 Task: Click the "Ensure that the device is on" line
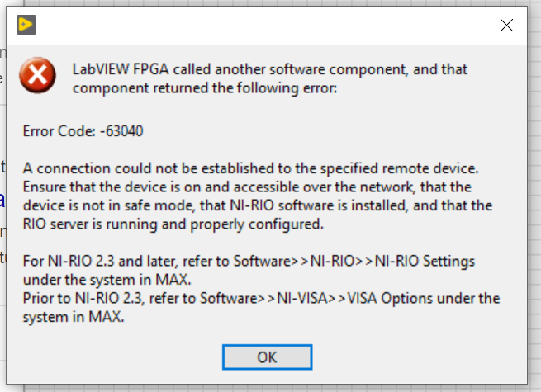pos(247,187)
